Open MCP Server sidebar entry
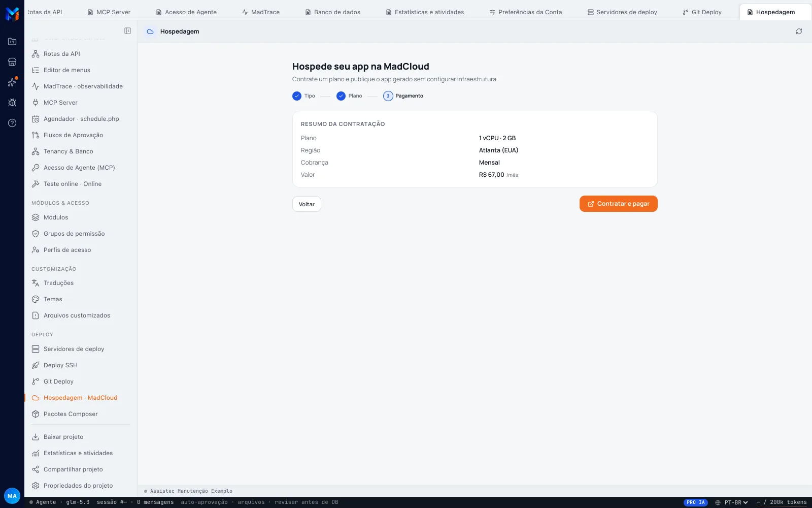Screen dimensions: 812x508 (x=81, y=103)
